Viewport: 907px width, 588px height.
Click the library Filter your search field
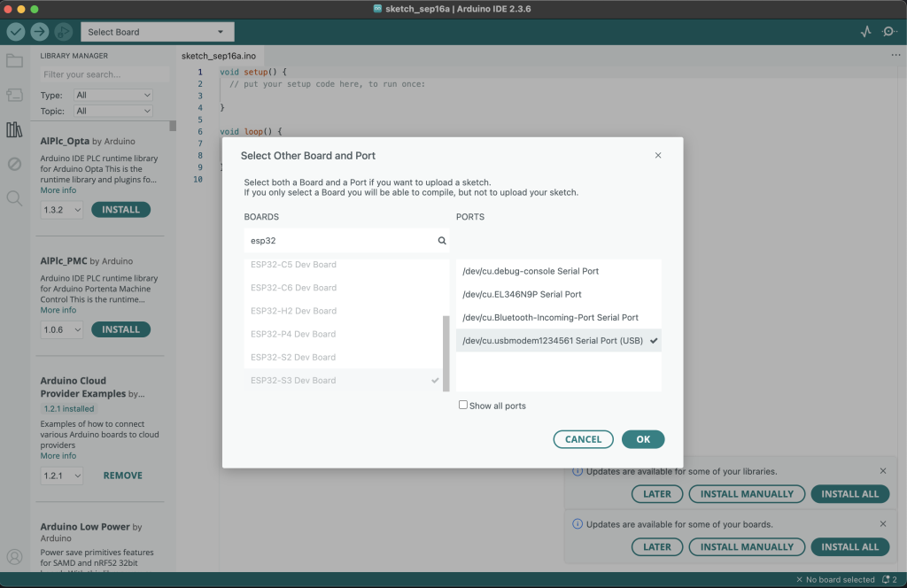tap(105, 74)
